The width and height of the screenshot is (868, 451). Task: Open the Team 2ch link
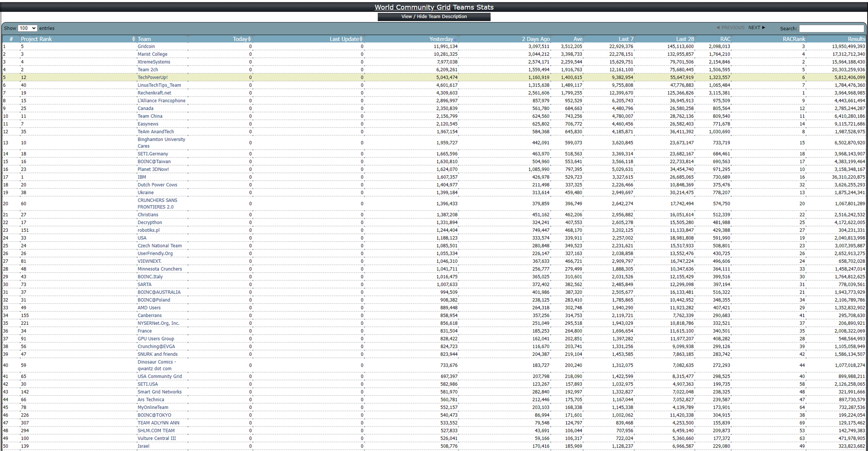click(x=148, y=70)
